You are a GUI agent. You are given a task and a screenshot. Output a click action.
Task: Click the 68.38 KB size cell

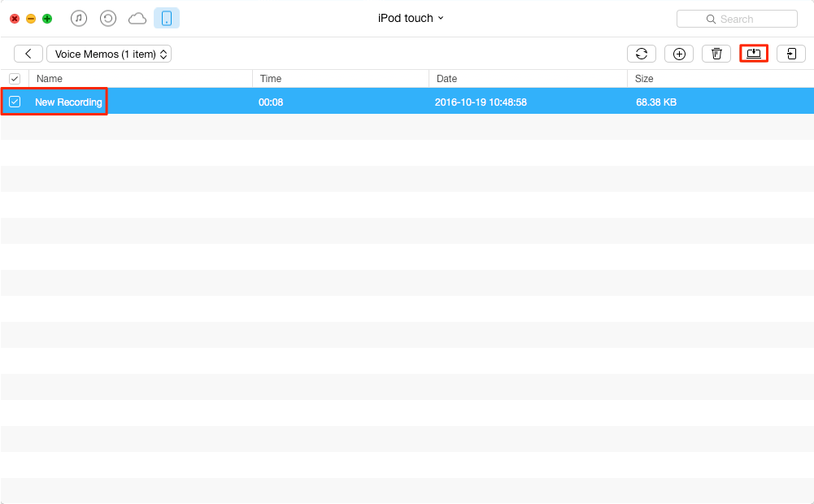pos(656,102)
